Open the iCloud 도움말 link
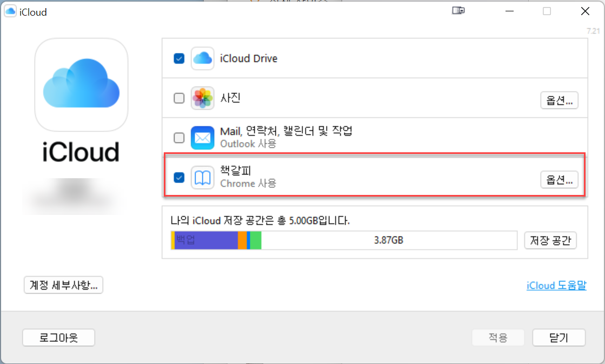The width and height of the screenshot is (605, 364). click(556, 285)
